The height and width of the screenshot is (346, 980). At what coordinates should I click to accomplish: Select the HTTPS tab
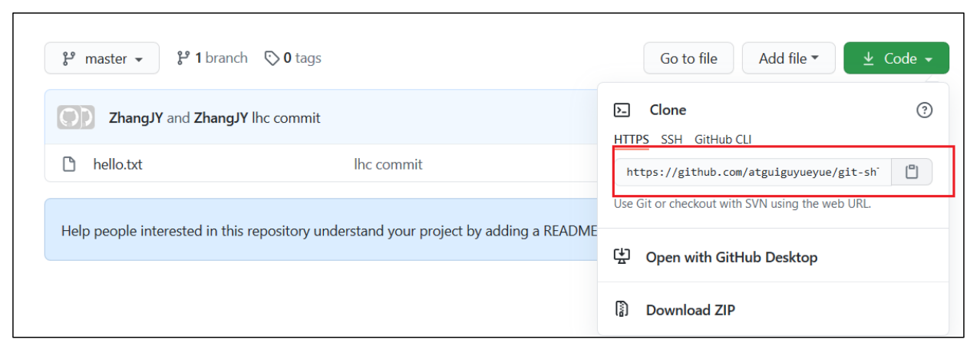click(631, 140)
